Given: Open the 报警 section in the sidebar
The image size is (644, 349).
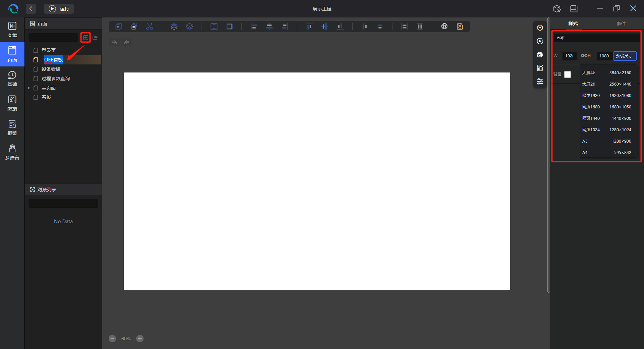Looking at the screenshot, I should (12, 128).
